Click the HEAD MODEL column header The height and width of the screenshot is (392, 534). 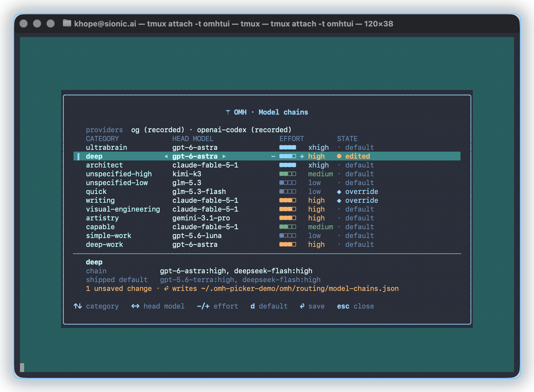coord(193,139)
